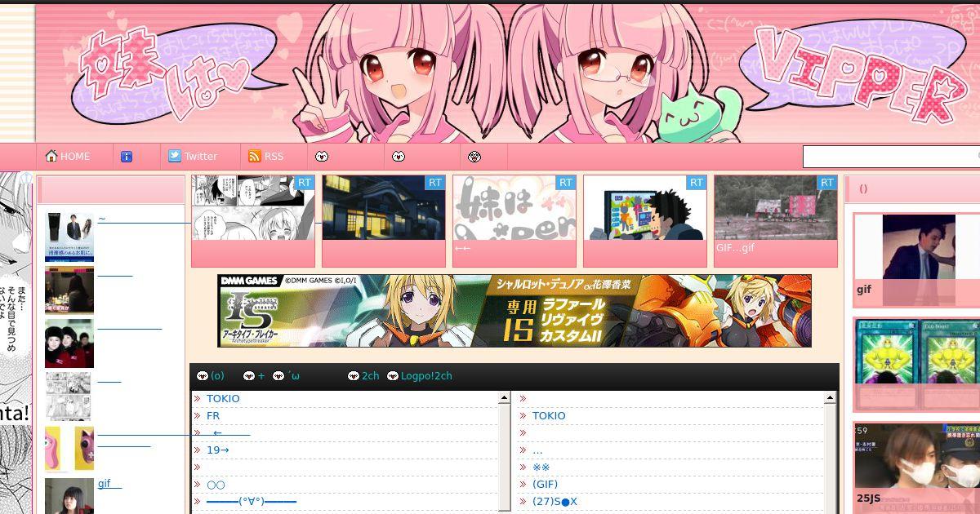
Task: Open the FR list entry
Action: point(213,416)
